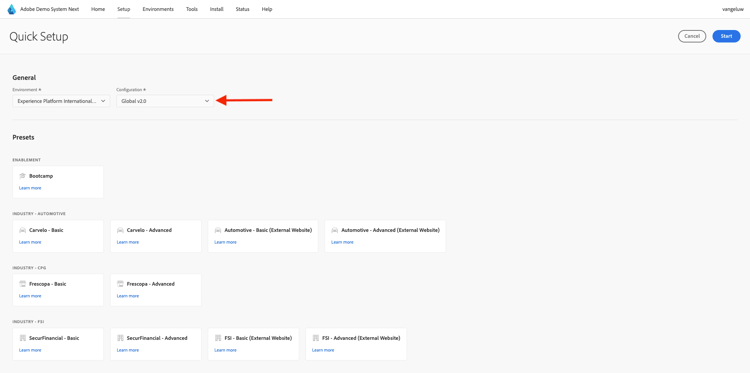Viewport: 750px width, 373px height.
Task: Click the FSI - Advanced (External Website) building icon
Action: pos(315,338)
